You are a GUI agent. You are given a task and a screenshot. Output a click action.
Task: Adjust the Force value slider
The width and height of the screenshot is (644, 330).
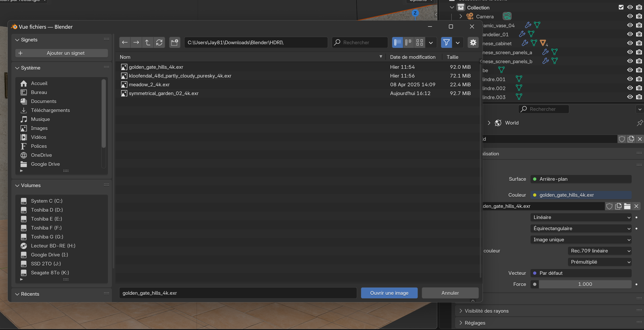[x=585, y=284]
